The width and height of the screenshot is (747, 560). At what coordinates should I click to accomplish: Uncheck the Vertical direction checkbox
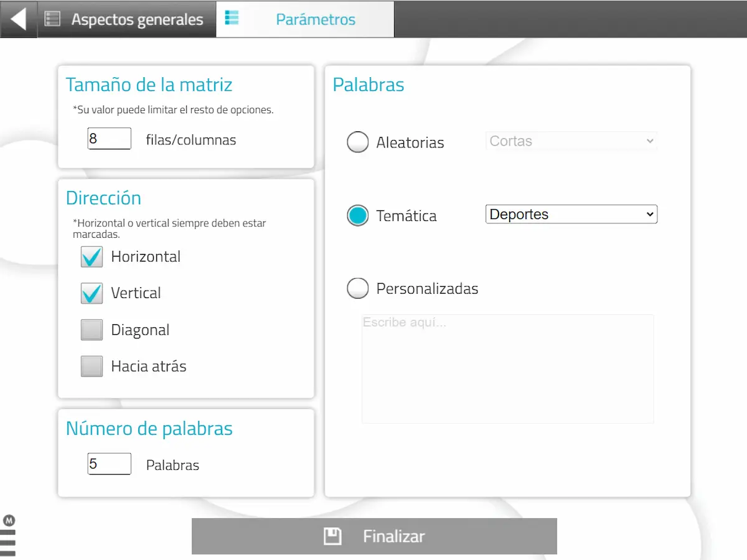92,293
